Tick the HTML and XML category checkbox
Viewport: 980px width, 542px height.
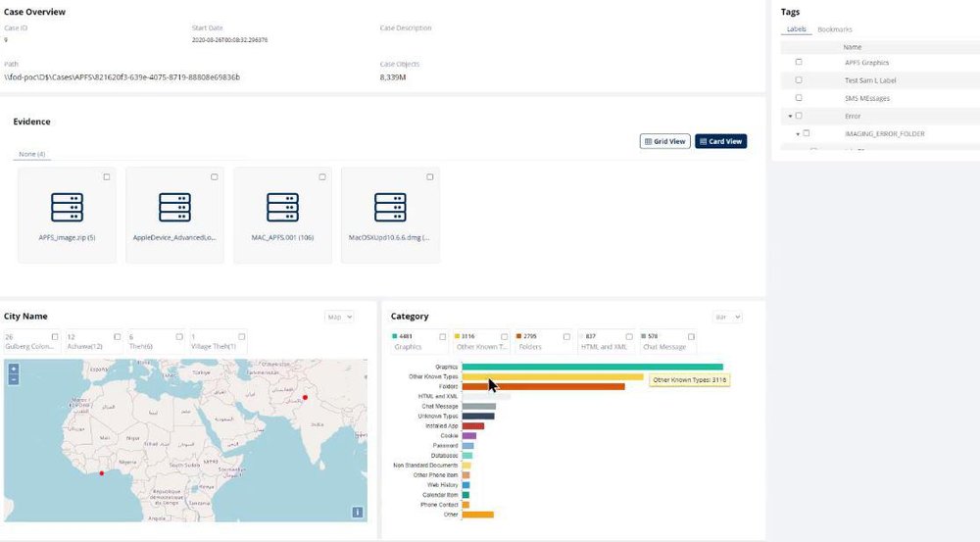point(629,337)
